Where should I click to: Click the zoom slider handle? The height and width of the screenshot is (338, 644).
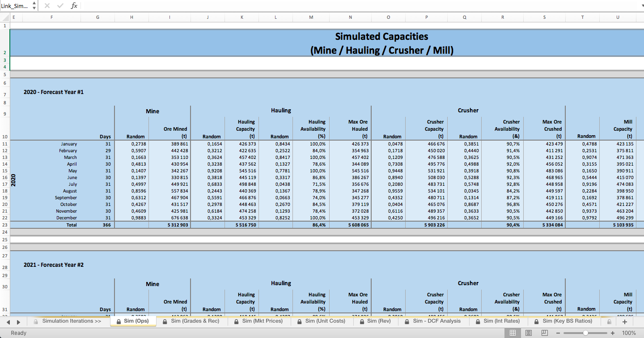tap(585, 333)
